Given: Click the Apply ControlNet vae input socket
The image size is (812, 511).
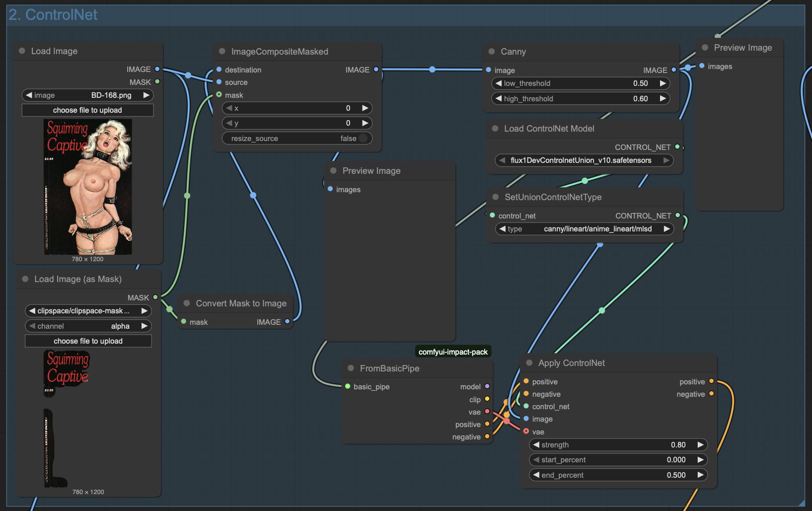Looking at the screenshot, I should [x=526, y=431].
